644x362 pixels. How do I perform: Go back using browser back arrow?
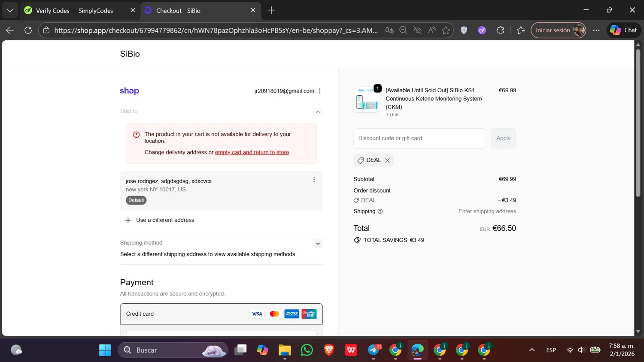[10, 30]
